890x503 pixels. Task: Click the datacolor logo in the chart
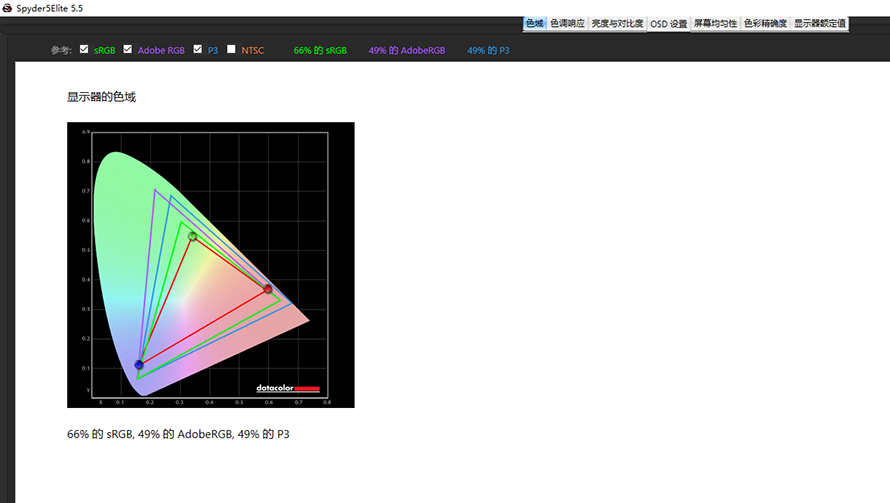click(288, 388)
